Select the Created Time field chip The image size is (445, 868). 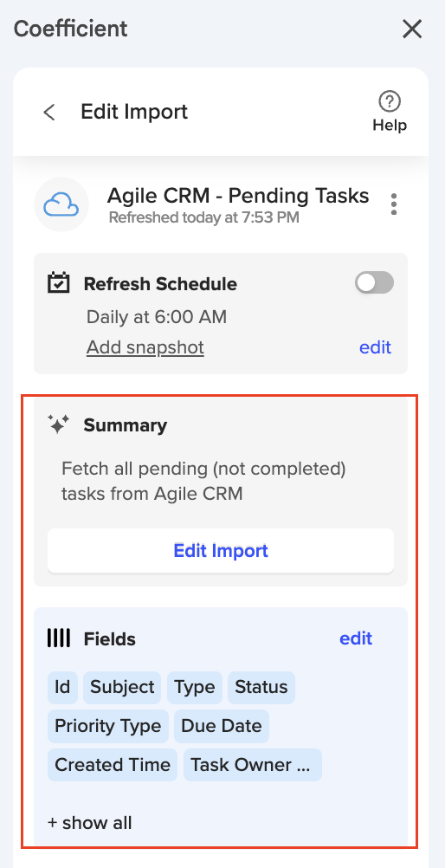click(x=113, y=765)
